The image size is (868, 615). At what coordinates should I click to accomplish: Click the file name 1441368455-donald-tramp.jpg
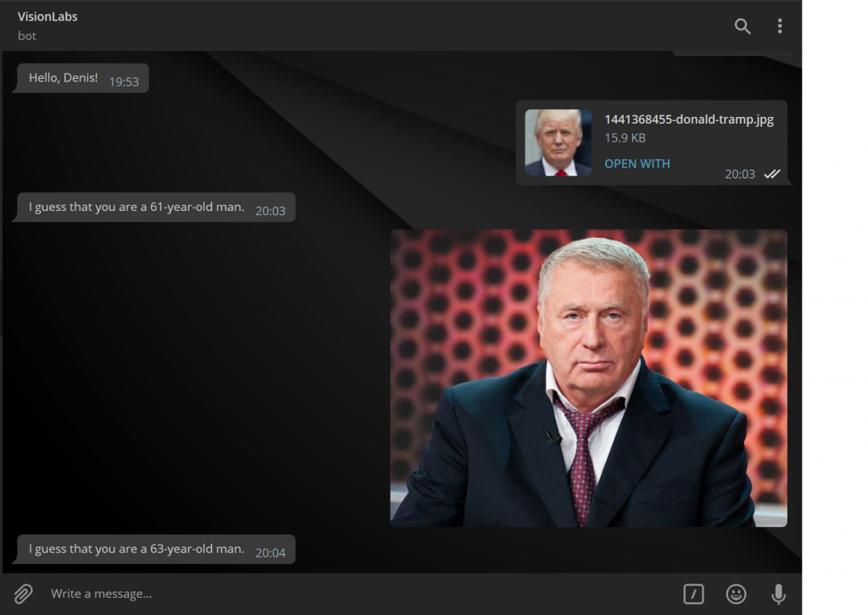[688, 119]
